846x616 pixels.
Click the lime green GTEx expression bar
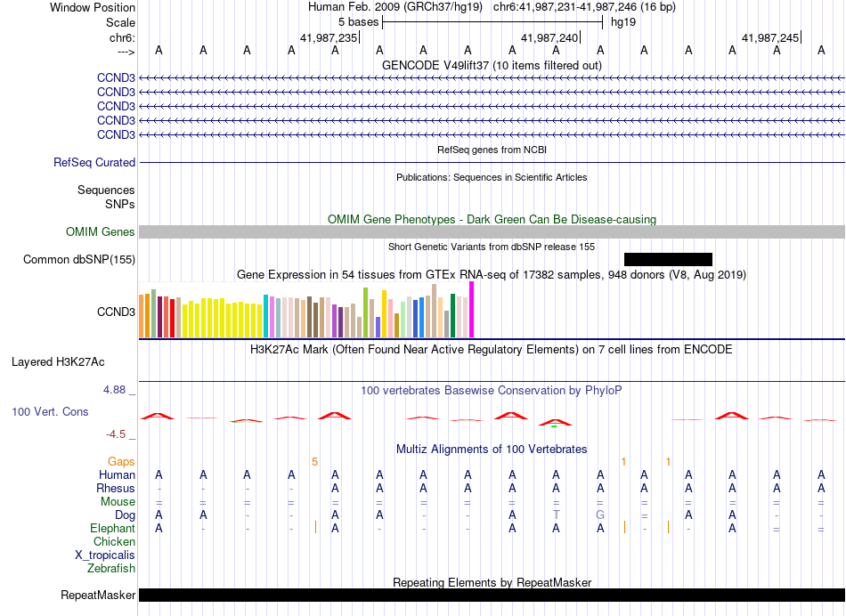(x=365, y=312)
